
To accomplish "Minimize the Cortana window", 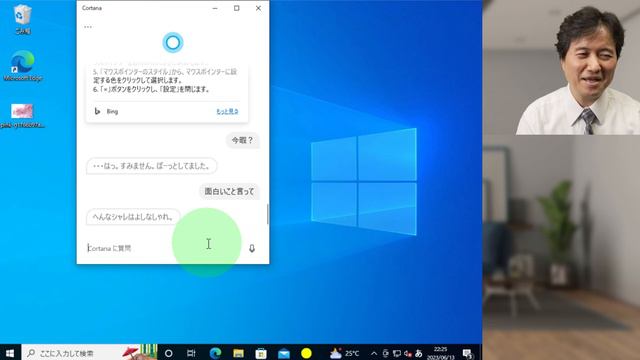I will [215, 8].
